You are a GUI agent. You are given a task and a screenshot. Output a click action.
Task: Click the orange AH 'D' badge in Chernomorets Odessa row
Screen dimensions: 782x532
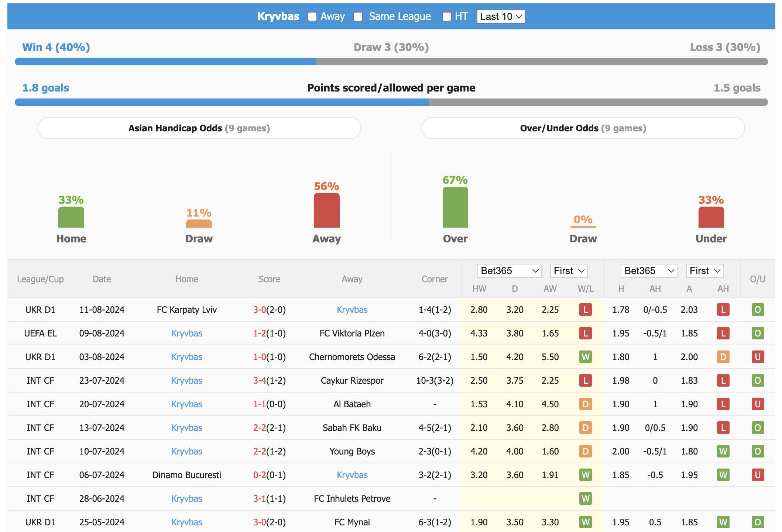723,357
